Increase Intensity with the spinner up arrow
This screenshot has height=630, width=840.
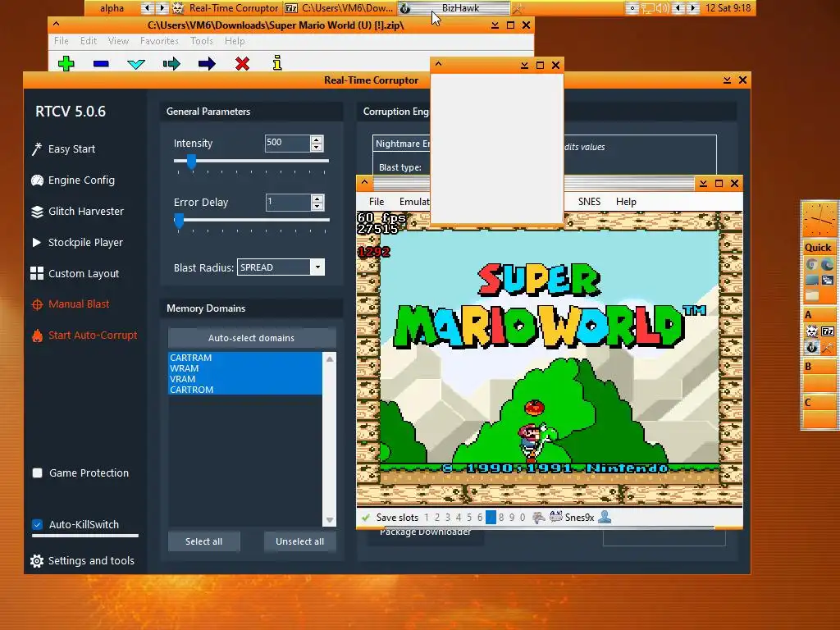click(x=317, y=139)
